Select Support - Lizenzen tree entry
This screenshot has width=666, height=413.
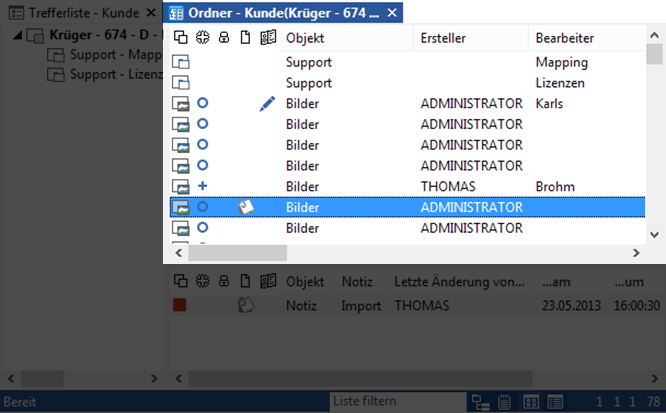coord(107,75)
